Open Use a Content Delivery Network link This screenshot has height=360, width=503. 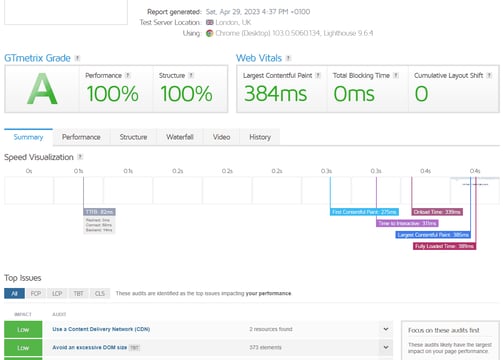tap(101, 329)
